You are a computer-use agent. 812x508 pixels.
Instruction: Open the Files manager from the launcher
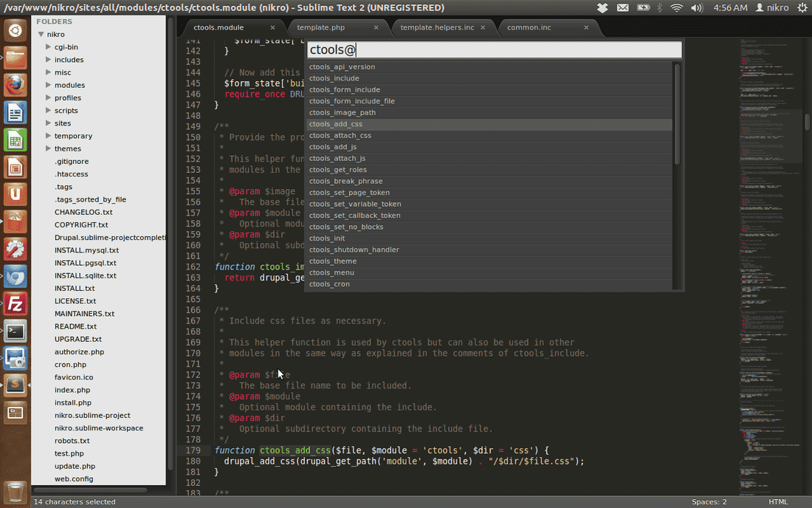click(x=15, y=58)
